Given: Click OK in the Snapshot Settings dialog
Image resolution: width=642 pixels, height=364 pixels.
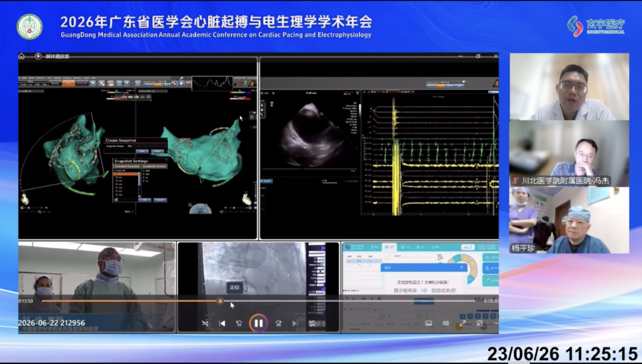Looking at the screenshot, I should point(144,200).
